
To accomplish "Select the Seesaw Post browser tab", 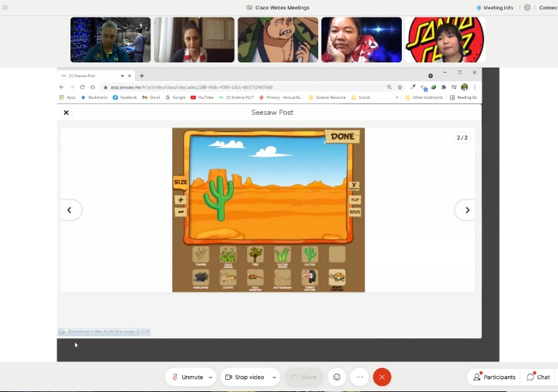I will point(96,75).
